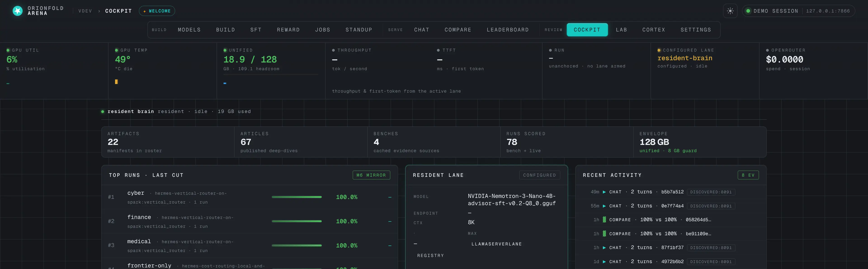Click the COCKPIT breadcrumb label

(x=118, y=11)
